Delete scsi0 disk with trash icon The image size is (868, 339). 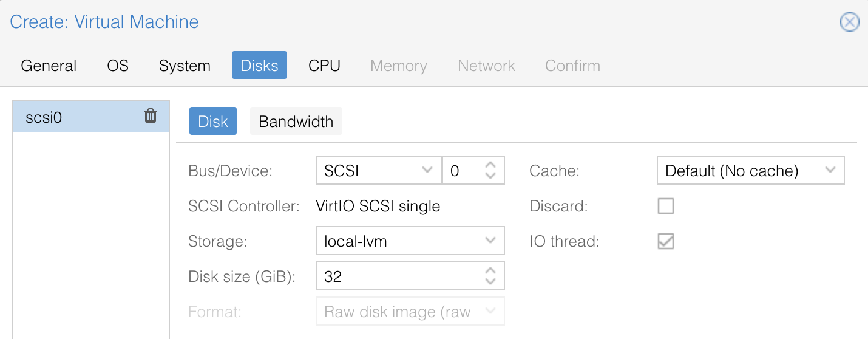[151, 115]
